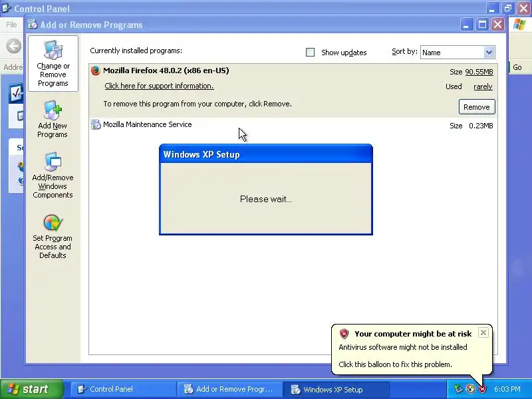Click the middle round system tray icon
The image size is (532, 399).
(x=470, y=389)
